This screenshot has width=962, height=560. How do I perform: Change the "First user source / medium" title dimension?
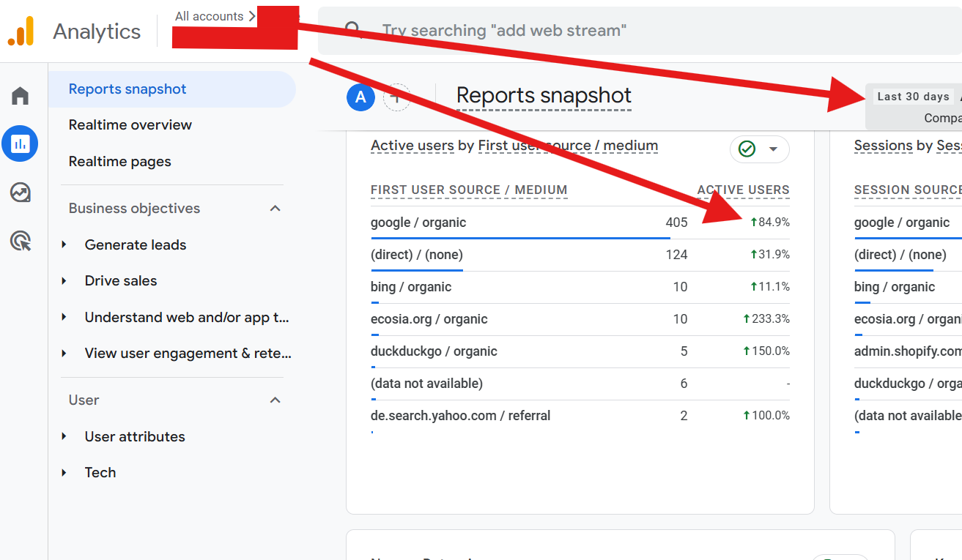click(568, 146)
